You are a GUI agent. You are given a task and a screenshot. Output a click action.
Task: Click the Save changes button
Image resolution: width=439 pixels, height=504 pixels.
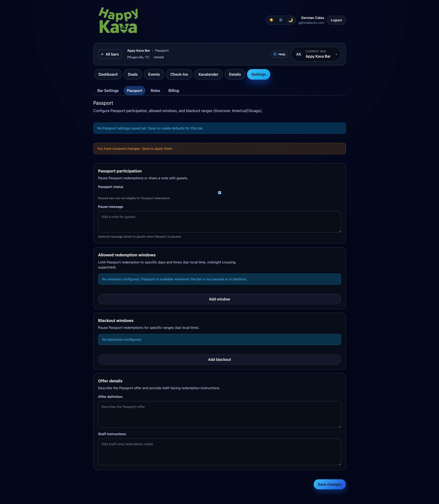329,484
